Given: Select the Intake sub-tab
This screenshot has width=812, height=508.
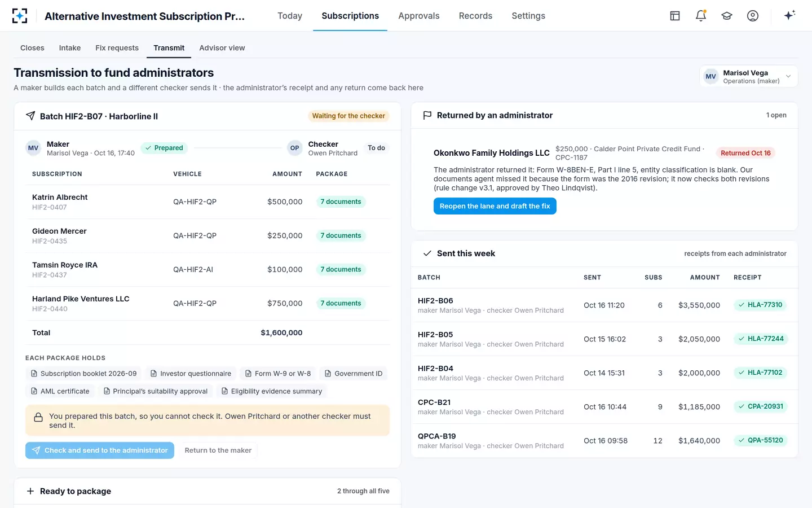Looking at the screenshot, I should click(70, 48).
